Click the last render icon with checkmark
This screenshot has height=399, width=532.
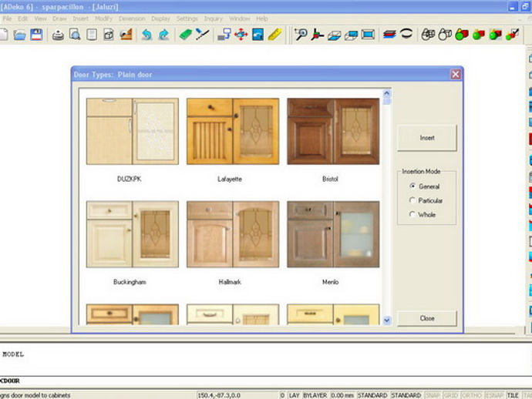click(512, 35)
